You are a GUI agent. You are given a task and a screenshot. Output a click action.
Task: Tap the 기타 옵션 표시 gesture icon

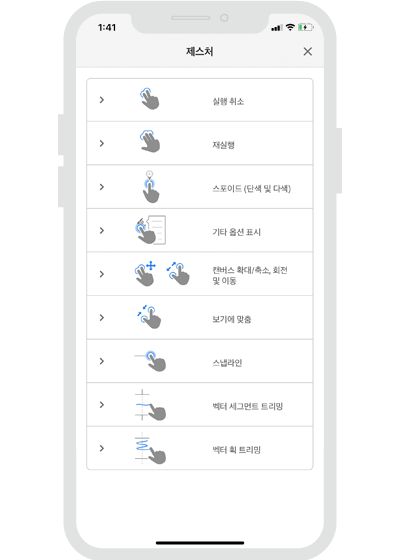click(150, 230)
